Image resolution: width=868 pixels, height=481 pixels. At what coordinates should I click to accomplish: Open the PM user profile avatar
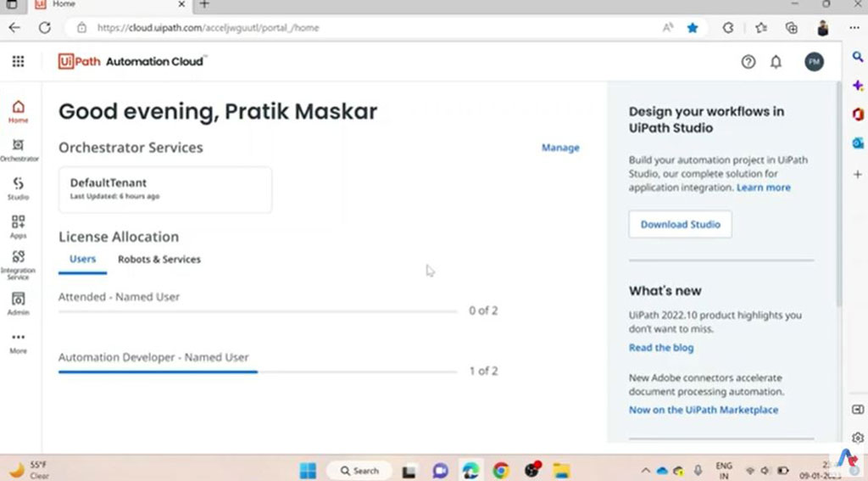point(814,62)
